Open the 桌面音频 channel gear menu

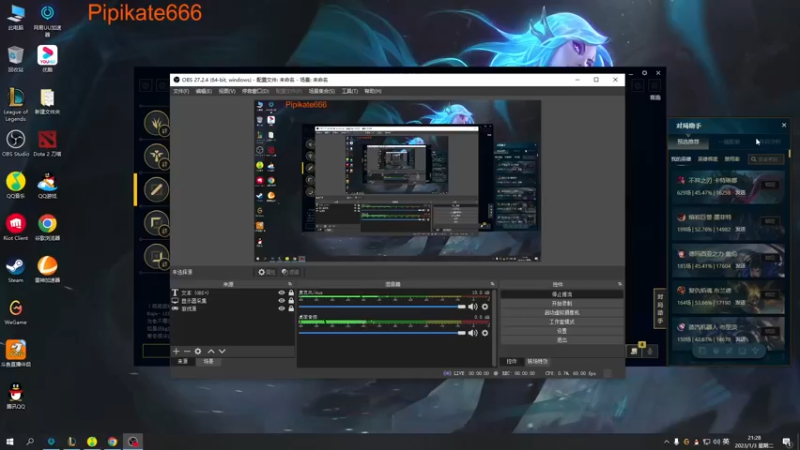485,333
